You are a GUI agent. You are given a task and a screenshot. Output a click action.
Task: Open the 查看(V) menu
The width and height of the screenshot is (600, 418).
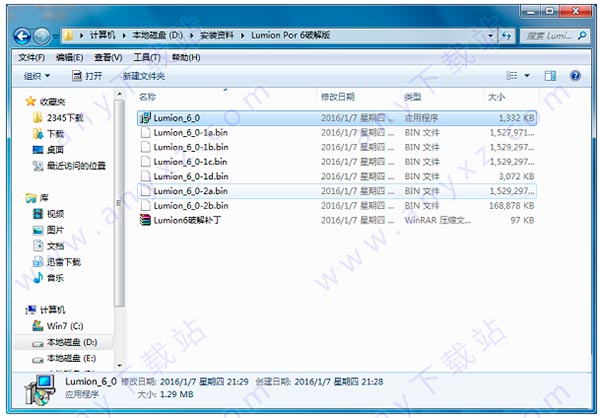pyautogui.click(x=108, y=58)
